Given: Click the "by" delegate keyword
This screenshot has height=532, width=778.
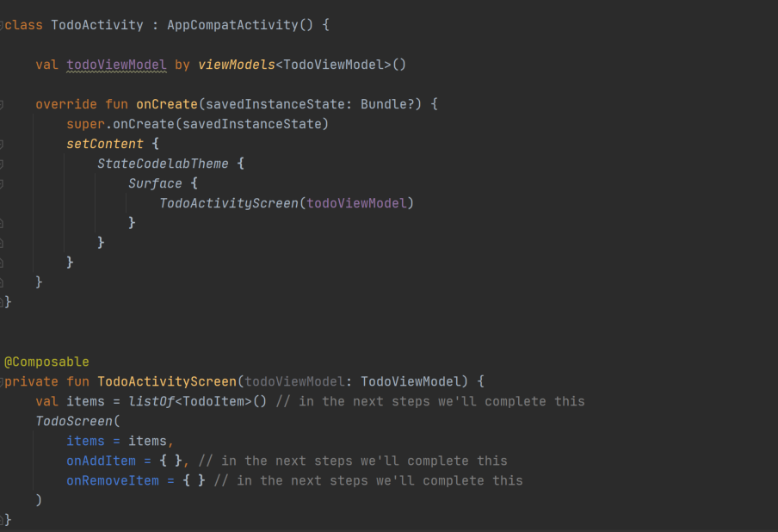Looking at the screenshot, I should click(x=182, y=65).
